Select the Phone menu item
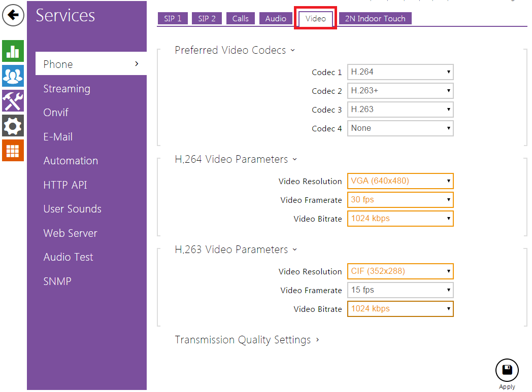Image resolution: width=532 pixels, height=392 pixels. pos(90,64)
